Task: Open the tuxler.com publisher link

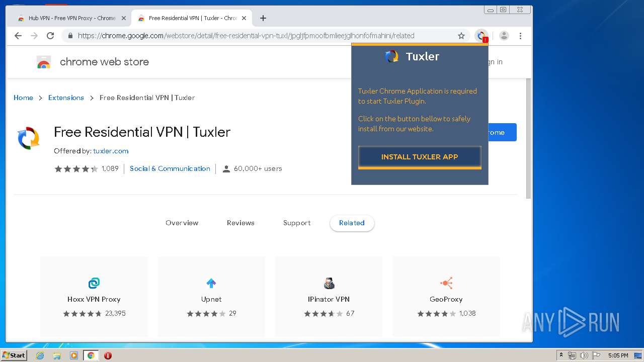Action: pos(111,151)
